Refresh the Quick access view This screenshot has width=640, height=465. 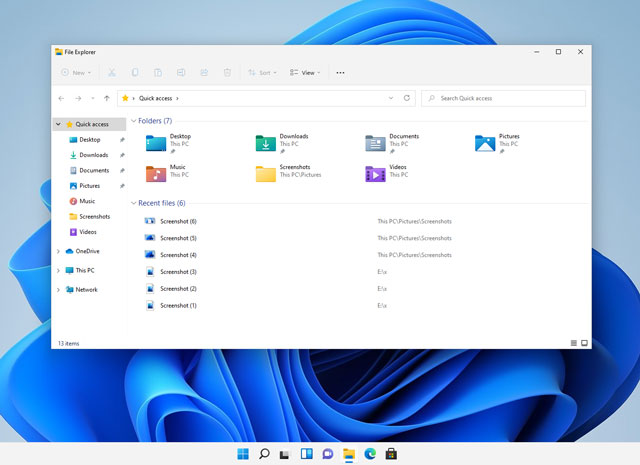click(x=407, y=98)
